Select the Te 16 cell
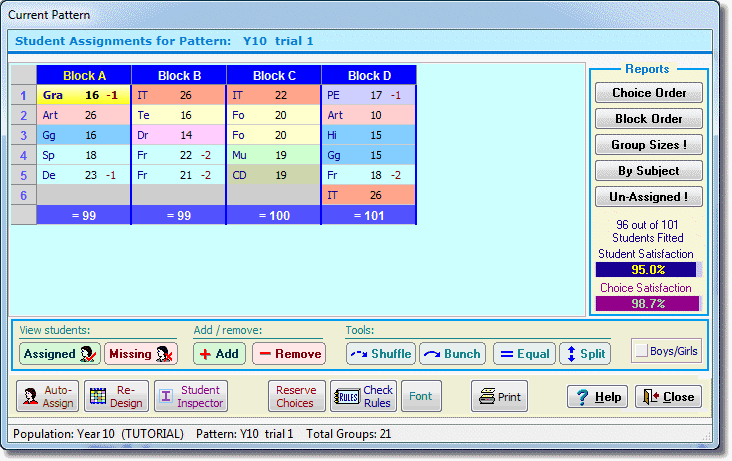The image size is (732, 461). [179, 115]
